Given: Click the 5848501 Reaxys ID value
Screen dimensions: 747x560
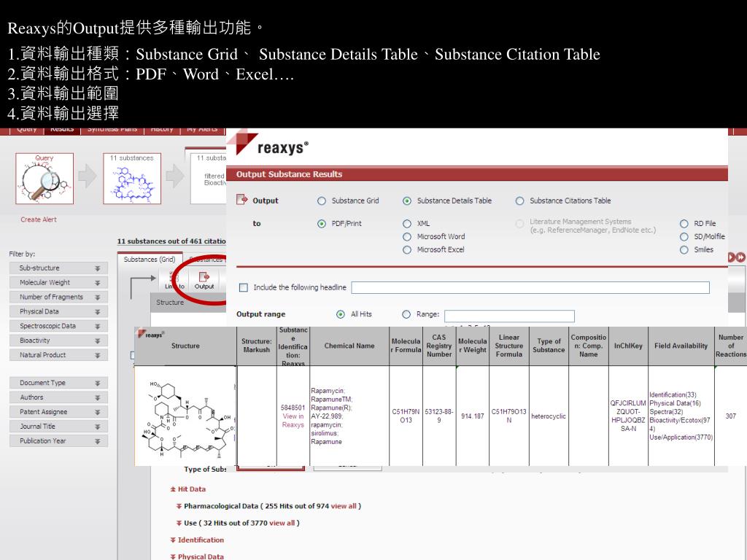Looking at the screenshot, I should (x=293, y=408).
